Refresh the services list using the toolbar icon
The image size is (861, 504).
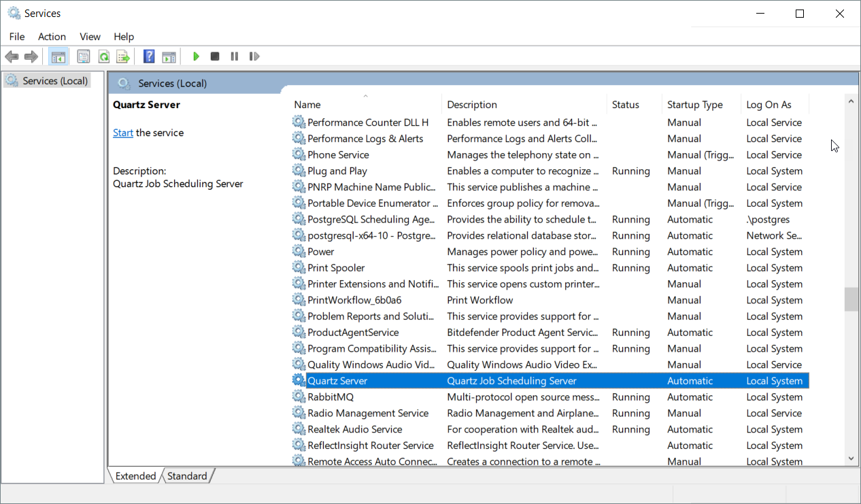point(103,56)
